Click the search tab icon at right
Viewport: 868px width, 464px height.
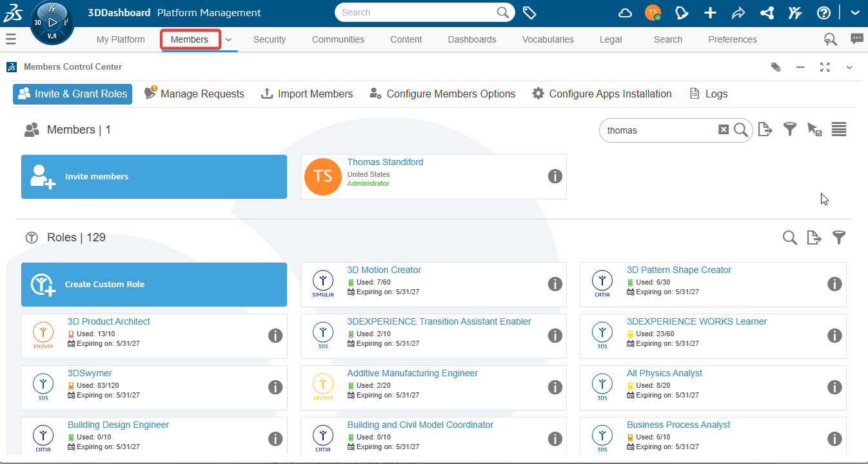pos(831,39)
